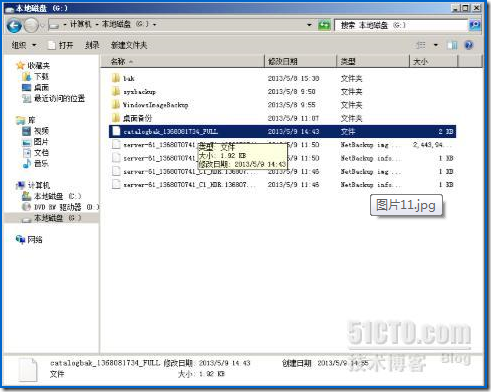Minimize the 本地磁盘 (G:) window
The image size is (491, 392).
point(456,8)
